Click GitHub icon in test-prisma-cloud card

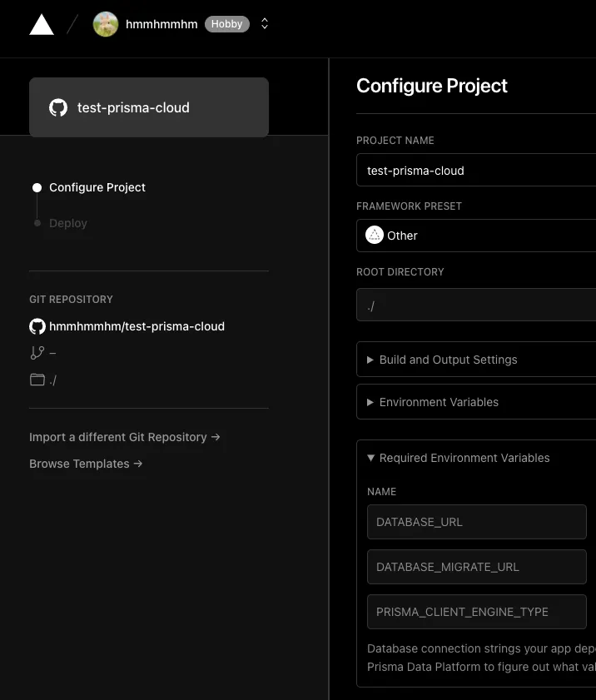58,107
